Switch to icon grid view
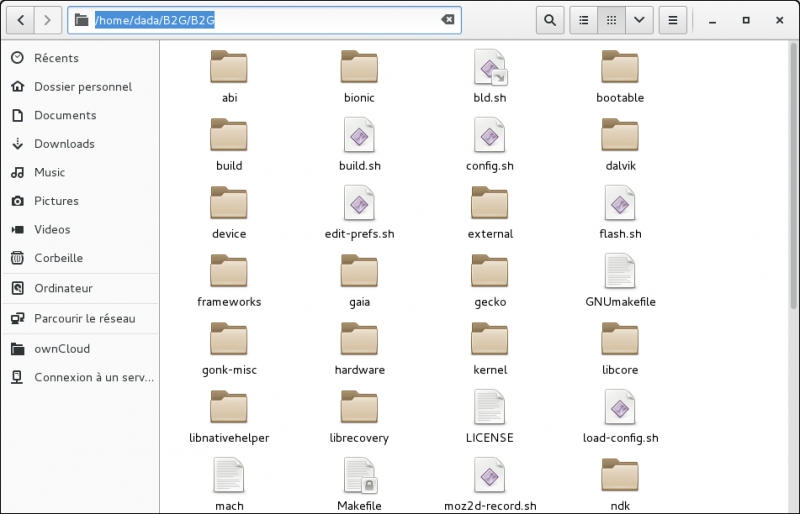800x514 pixels. (611, 20)
